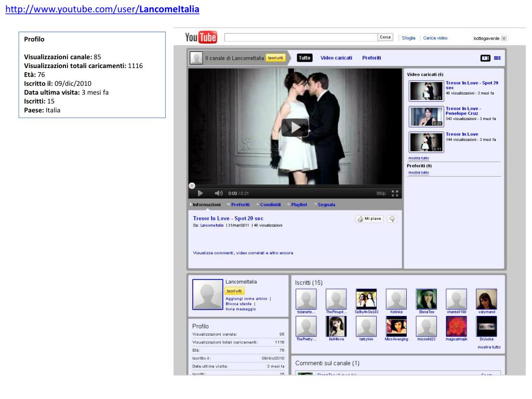Select the Video caricati tab
The height and width of the screenshot is (399, 532).
(336, 58)
